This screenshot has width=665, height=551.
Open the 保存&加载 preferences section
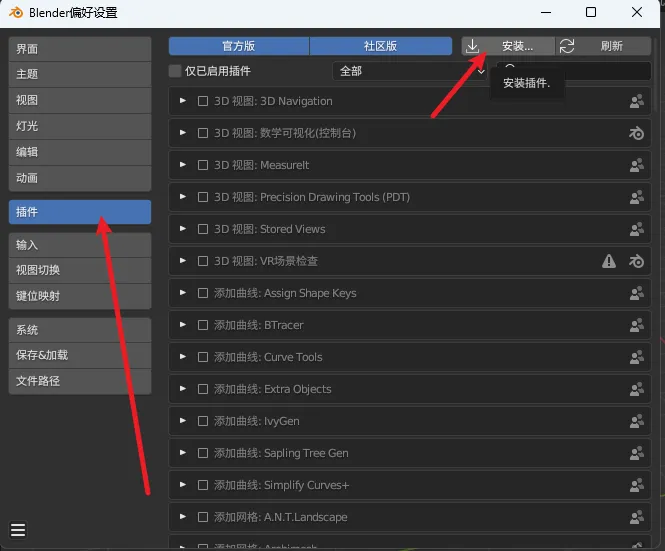point(80,355)
